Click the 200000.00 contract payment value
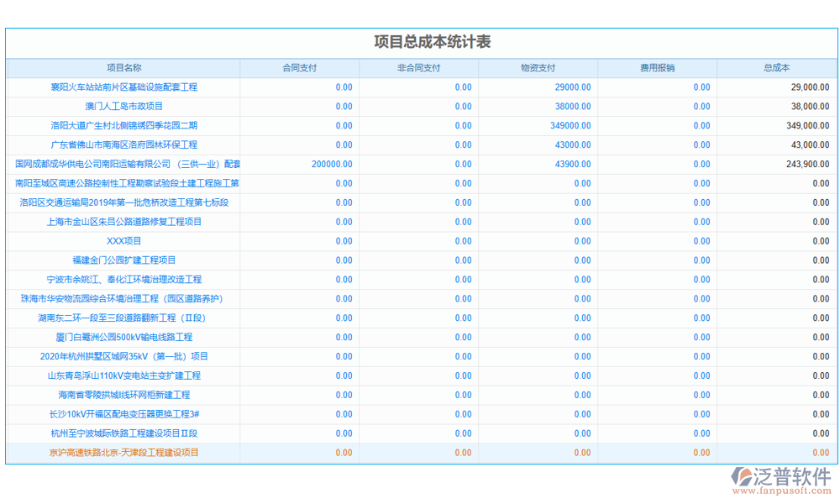Screen dimensions: 840x504 332,165
